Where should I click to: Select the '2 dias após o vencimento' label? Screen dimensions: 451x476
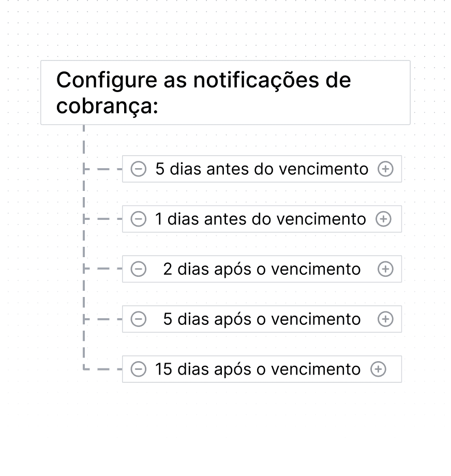[262, 269]
